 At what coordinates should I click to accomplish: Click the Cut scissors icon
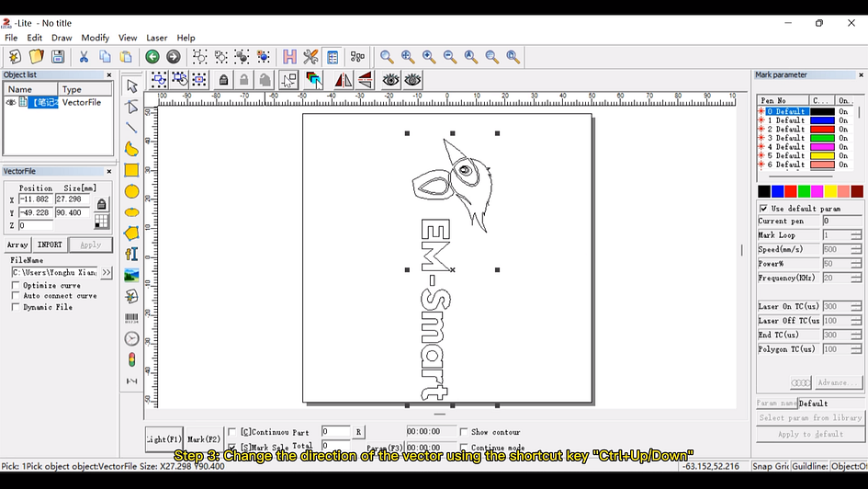click(84, 56)
